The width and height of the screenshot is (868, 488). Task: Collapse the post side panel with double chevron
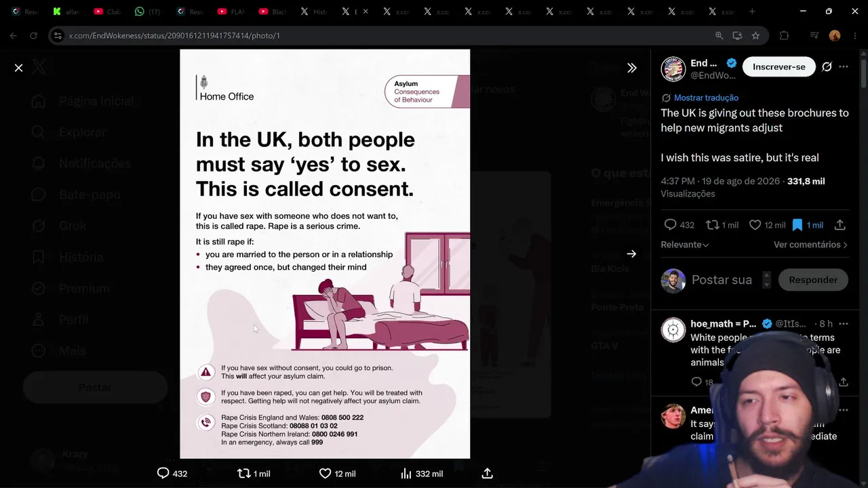(631, 68)
